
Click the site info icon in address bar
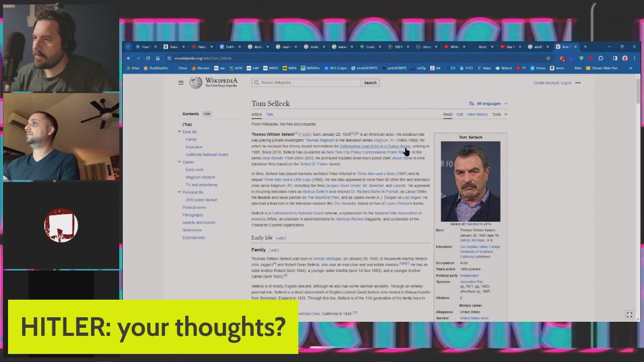170,58
